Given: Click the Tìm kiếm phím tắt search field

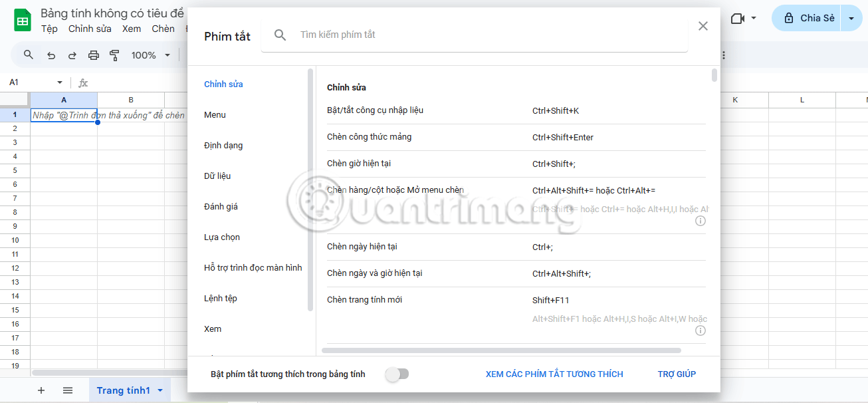Looking at the screenshot, I should 465,35.
